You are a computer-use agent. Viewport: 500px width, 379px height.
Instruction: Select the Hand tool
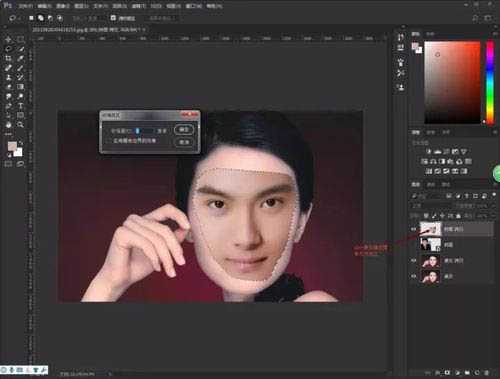tap(8, 125)
